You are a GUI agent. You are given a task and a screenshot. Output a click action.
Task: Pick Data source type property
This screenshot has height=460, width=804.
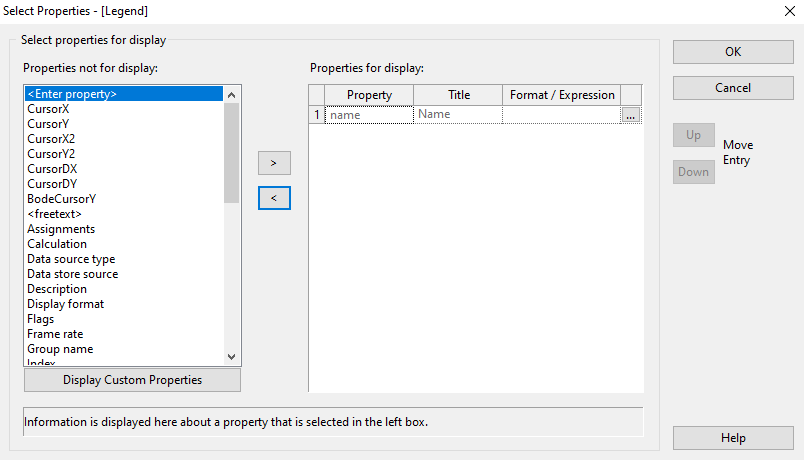71,259
